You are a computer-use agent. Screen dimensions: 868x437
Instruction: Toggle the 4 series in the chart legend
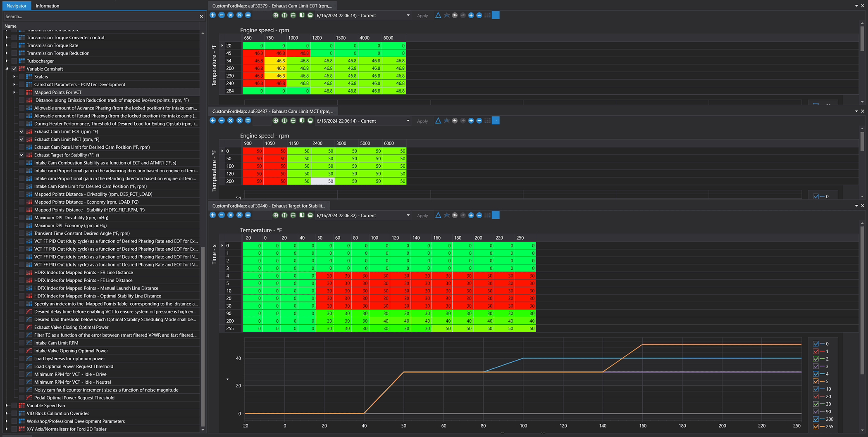click(816, 374)
